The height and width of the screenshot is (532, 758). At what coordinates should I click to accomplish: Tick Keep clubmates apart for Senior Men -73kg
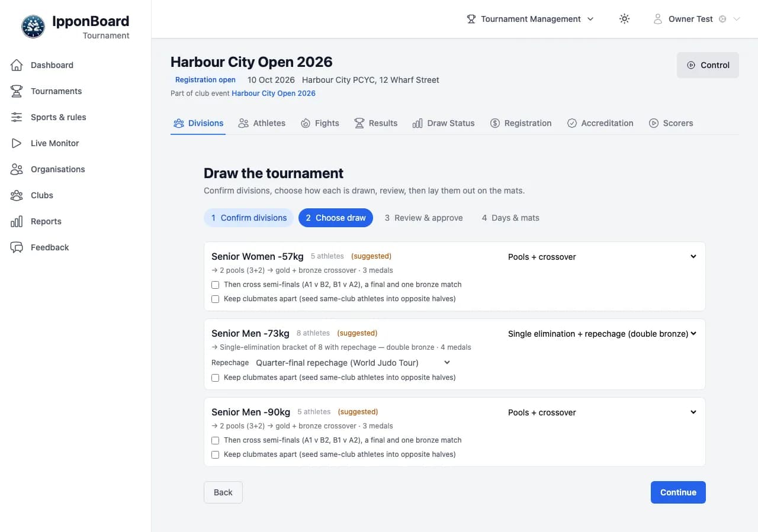[x=215, y=378]
